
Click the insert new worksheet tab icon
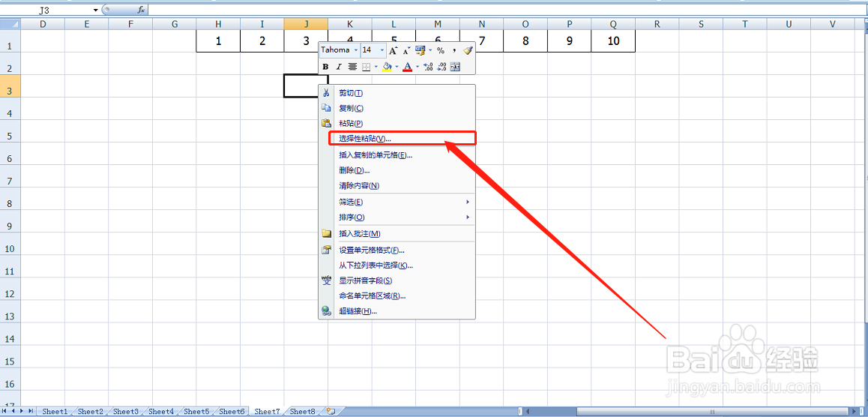pos(331,412)
